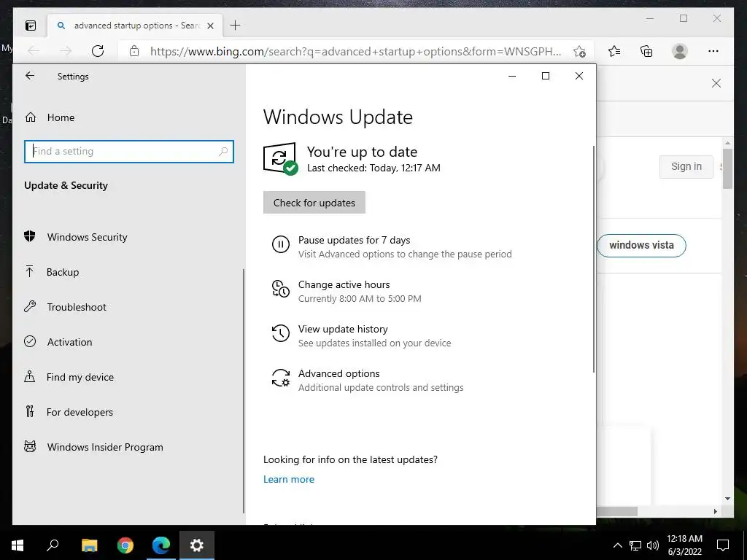Screen dimensions: 747x560
Task: Click Check for updates button
Action: (314, 203)
